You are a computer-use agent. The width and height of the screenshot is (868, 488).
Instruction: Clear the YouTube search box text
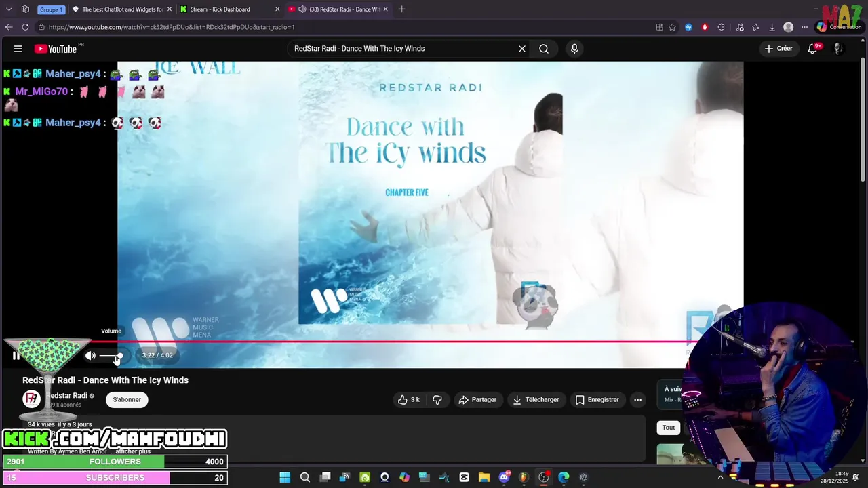pos(522,49)
